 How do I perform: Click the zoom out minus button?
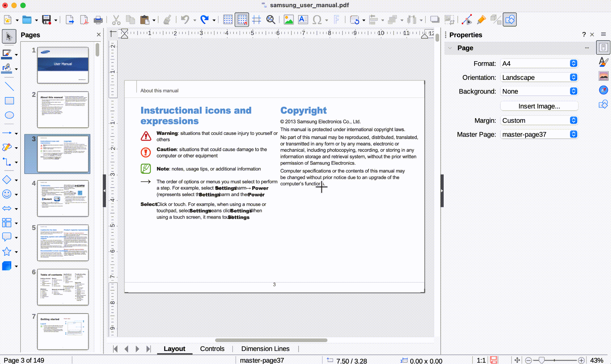[x=528, y=360]
